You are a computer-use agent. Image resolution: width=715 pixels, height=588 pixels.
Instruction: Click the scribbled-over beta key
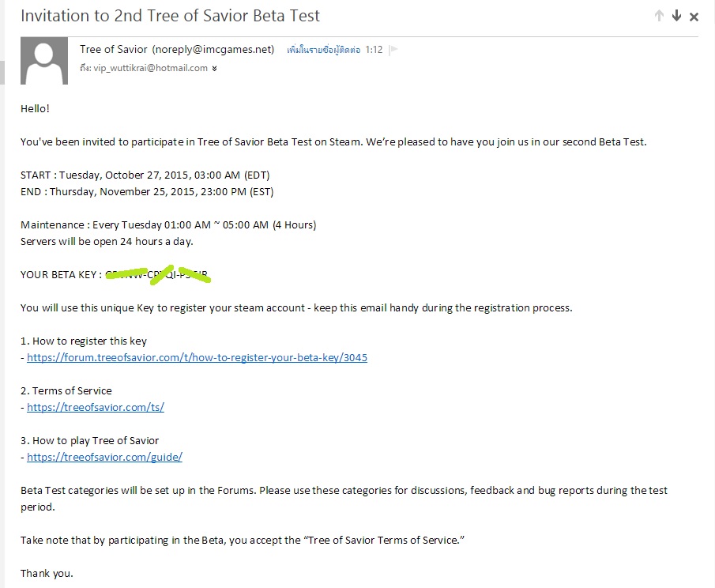point(158,274)
